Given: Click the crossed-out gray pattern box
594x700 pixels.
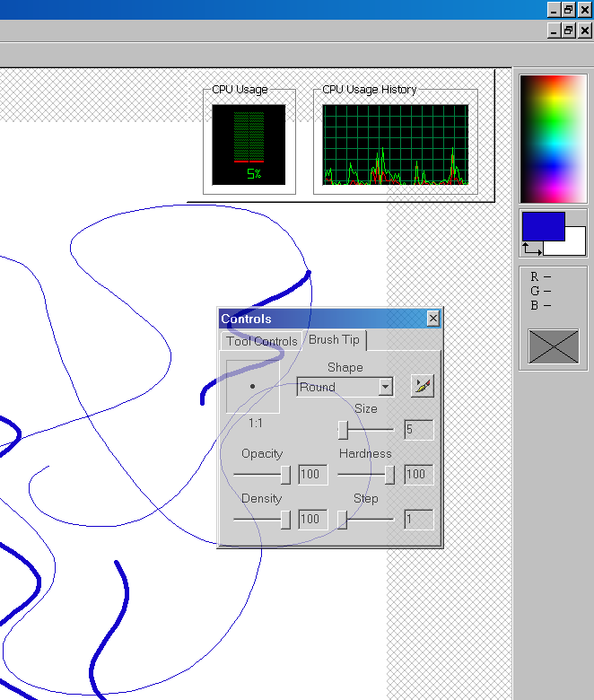Looking at the screenshot, I should pos(554,346).
